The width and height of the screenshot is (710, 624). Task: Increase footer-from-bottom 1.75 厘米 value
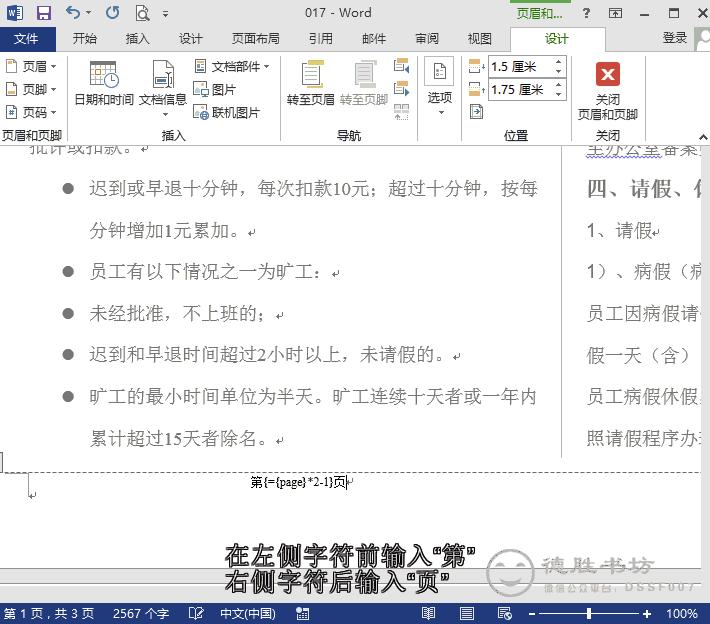point(559,85)
